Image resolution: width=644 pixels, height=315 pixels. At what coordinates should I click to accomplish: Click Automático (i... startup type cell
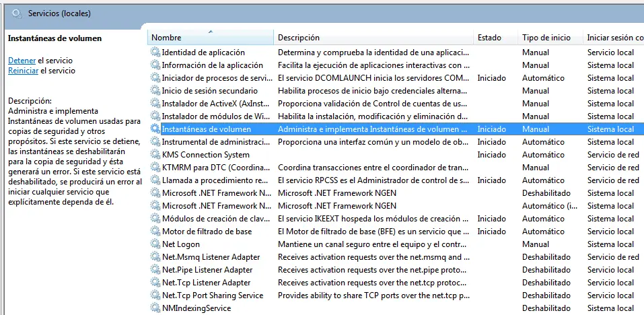[x=549, y=205]
